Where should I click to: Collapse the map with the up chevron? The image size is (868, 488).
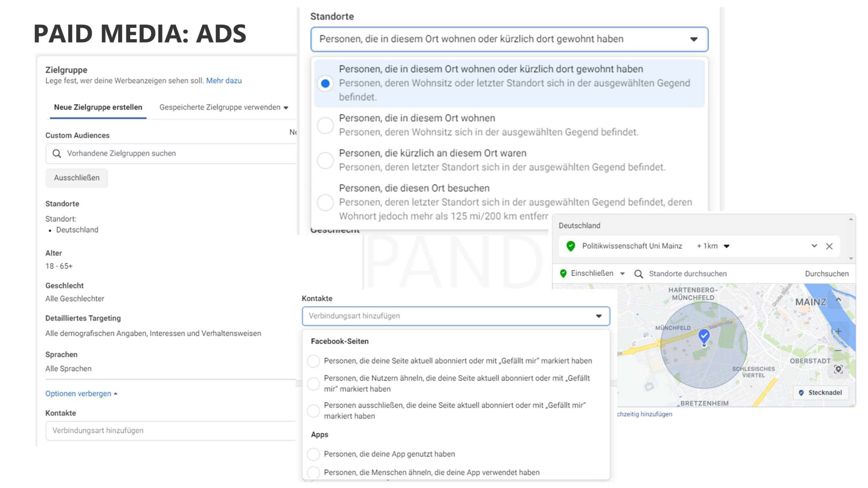coord(839,300)
